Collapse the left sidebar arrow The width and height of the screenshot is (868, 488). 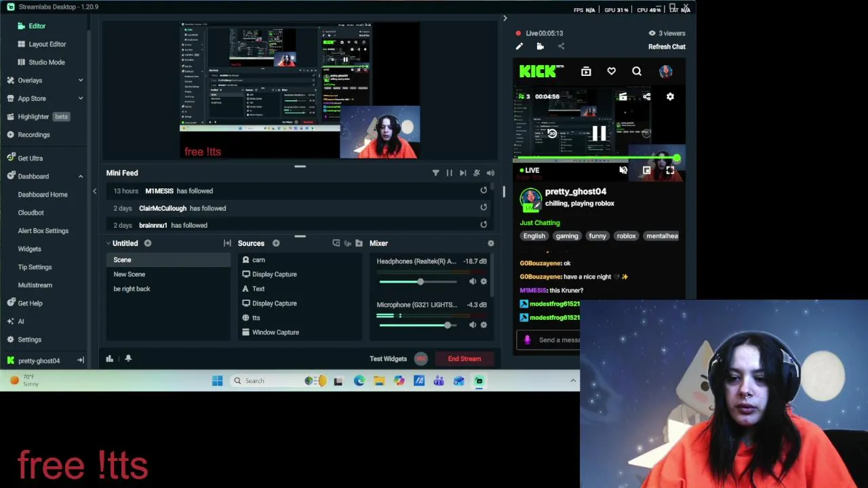(94, 191)
